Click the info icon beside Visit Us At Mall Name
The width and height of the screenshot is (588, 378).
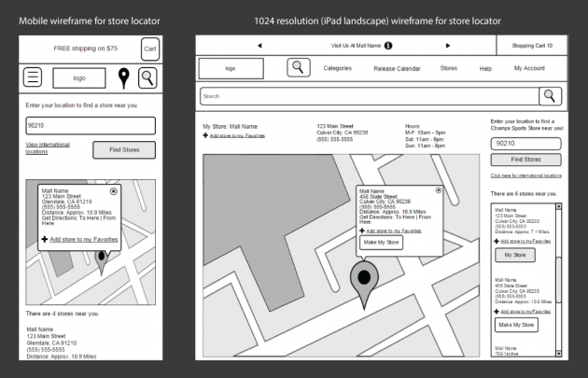pyautogui.click(x=388, y=46)
